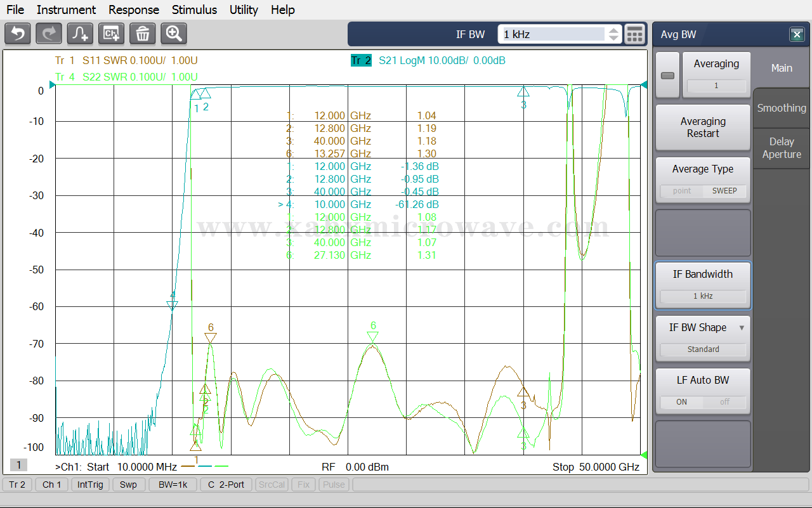Click the RF 0.00 dBm power label
Image resolution: width=812 pixels, height=508 pixels.
pyautogui.click(x=355, y=467)
